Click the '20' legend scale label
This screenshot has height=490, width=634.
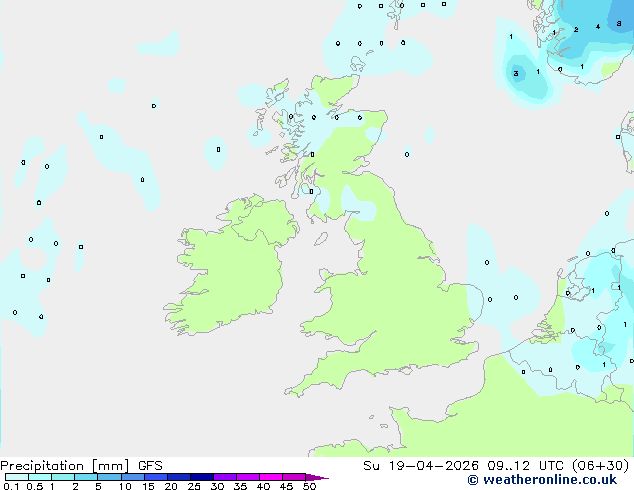coord(171,486)
